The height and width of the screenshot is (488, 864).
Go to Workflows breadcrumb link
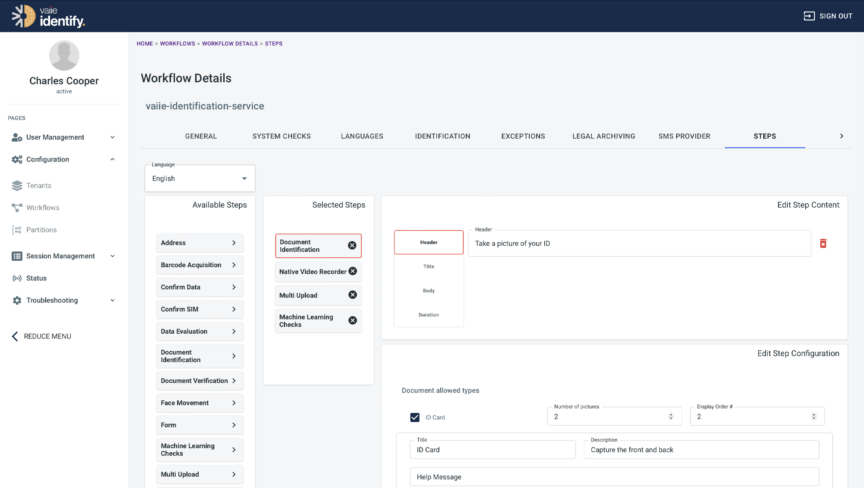tap(178, 44)
